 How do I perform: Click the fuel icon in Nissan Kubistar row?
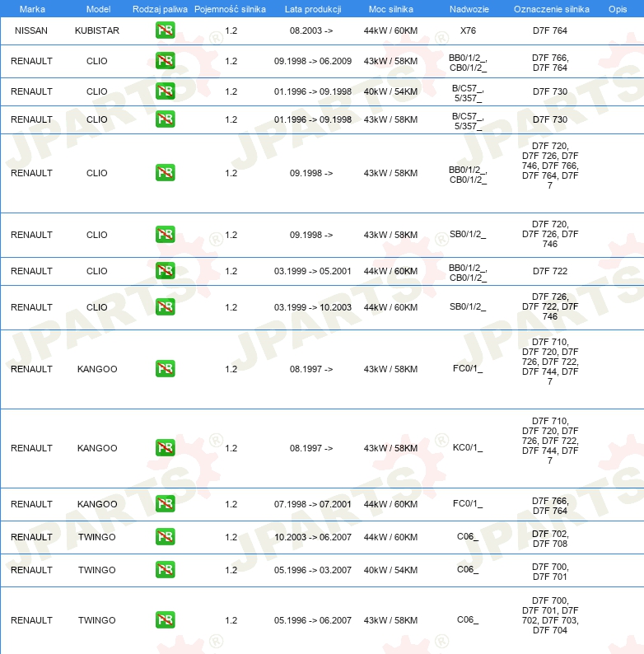click(x=166, y=30)
